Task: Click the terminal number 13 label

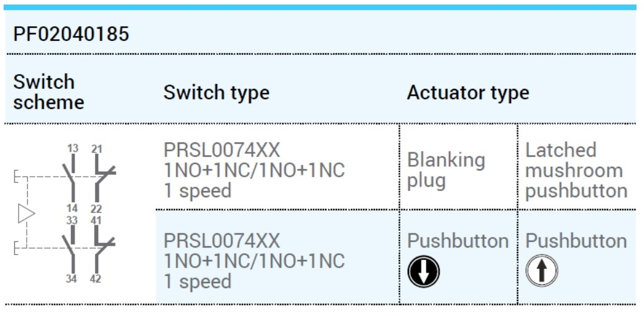Action: 72,148
